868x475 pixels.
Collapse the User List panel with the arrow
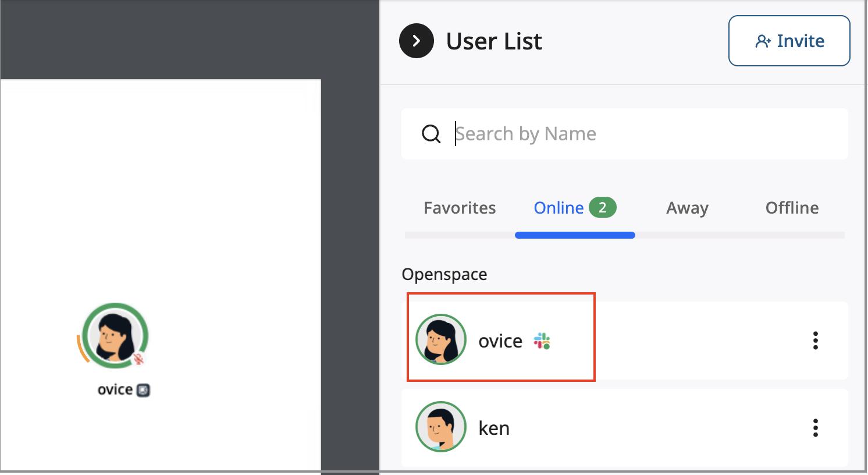pos(416,41)
